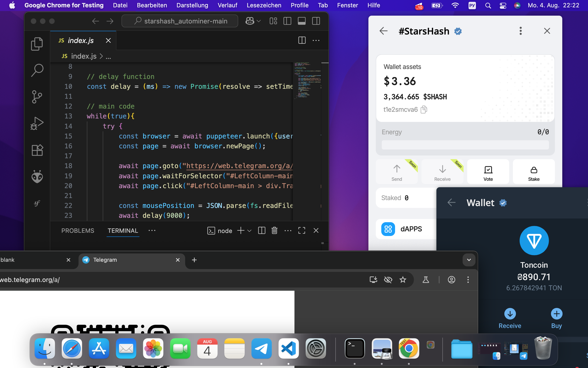Viewport: 588px width, 368px height.
Task: Go back in the Wallet window
Action: click(451, 202)
